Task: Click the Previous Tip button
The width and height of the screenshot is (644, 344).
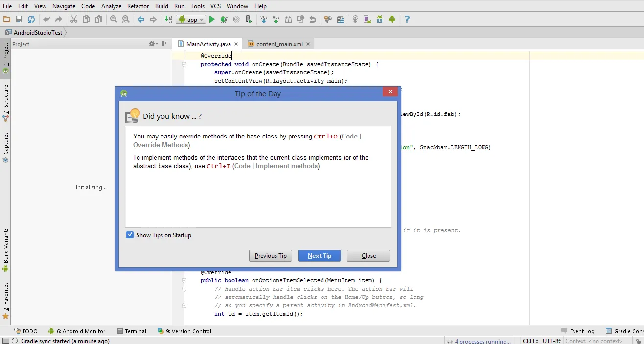Action: (271, 255)
